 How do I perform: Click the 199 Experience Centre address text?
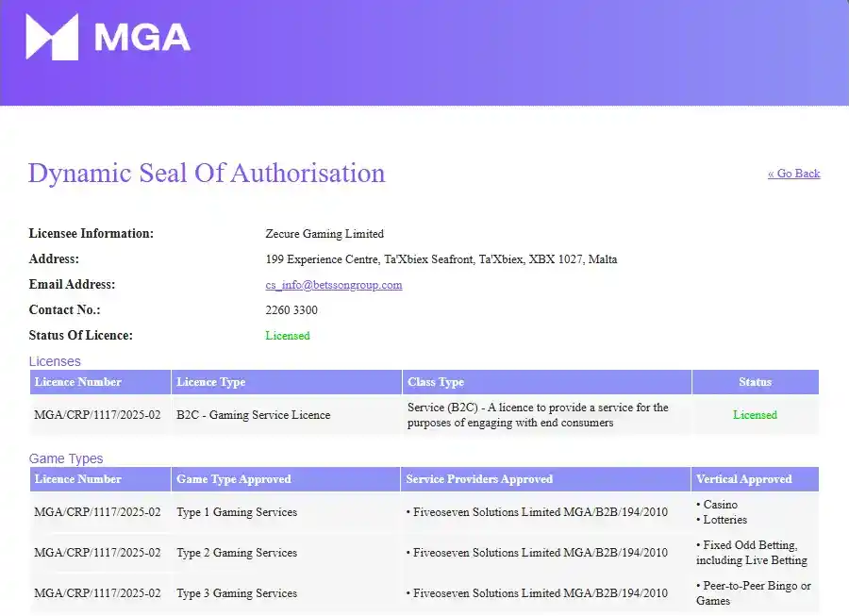point(441,259)
